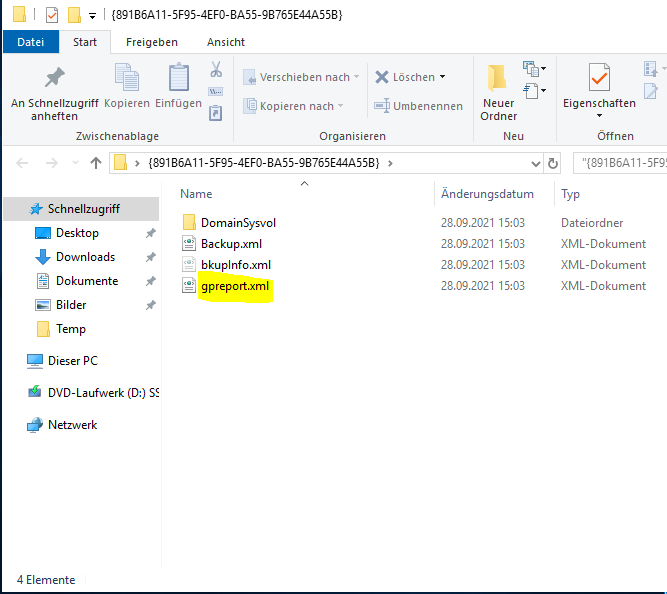
Task: Click the folder icon in address bar
Action: pyautogui.click(x=121, y=163)
